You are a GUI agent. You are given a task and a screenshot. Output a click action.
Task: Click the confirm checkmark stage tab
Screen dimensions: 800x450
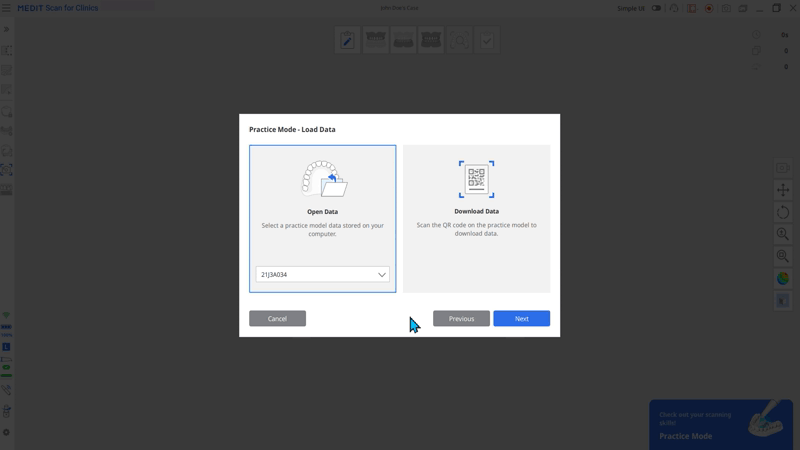(x=487, y=40)
